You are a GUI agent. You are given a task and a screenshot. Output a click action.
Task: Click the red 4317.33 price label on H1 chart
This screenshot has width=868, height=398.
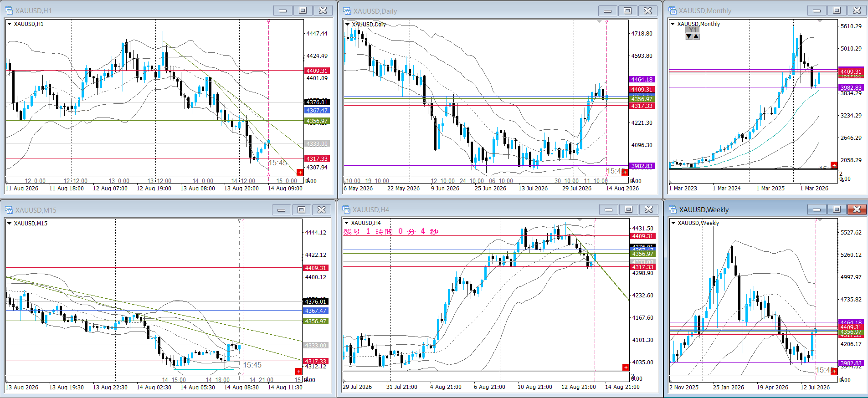pos(317,159)
